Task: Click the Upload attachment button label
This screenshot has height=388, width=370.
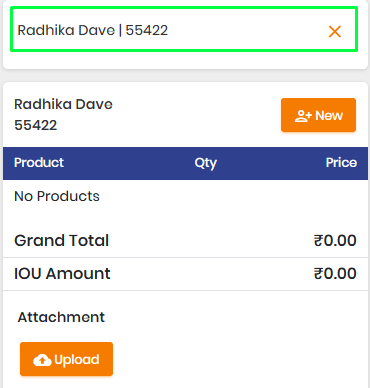Action: tap(77, 360)
